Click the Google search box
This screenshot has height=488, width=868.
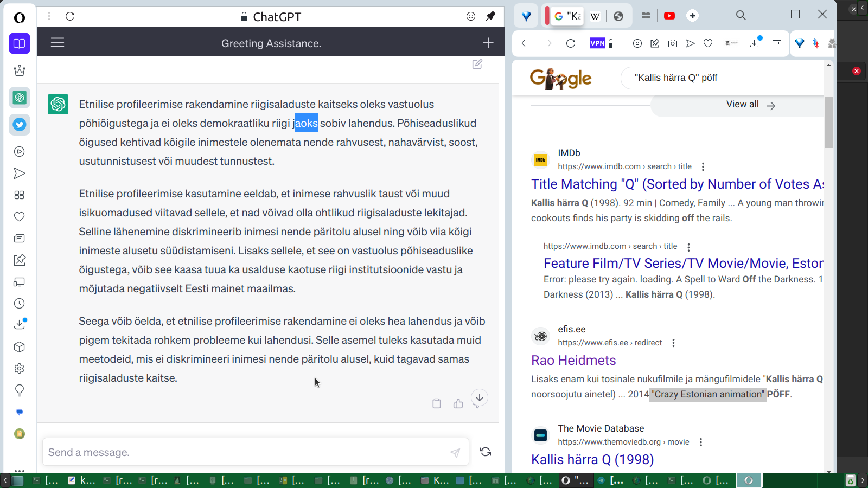coord(723,78)
